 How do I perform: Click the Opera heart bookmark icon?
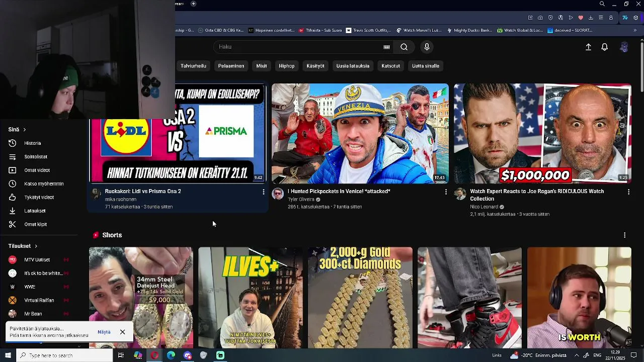coord(581,18)
